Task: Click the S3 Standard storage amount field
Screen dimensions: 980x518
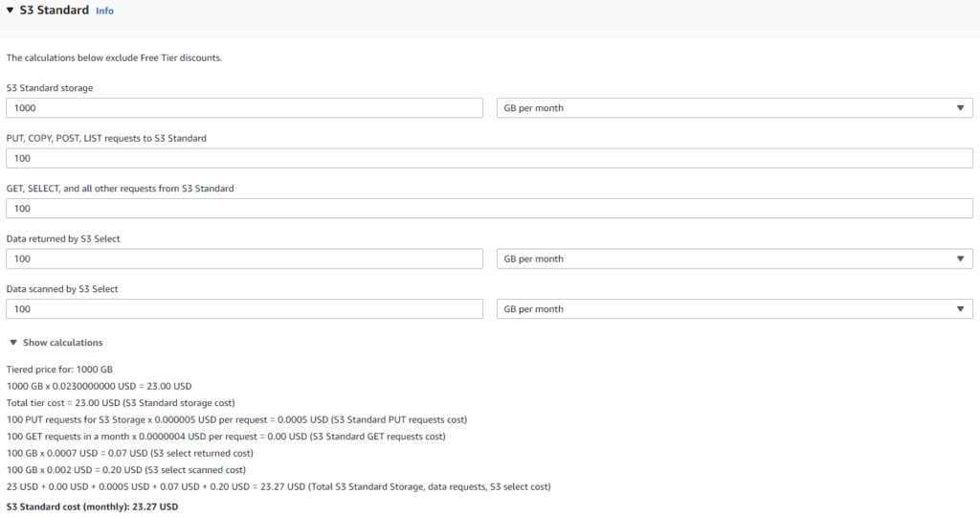Action: 244,107
